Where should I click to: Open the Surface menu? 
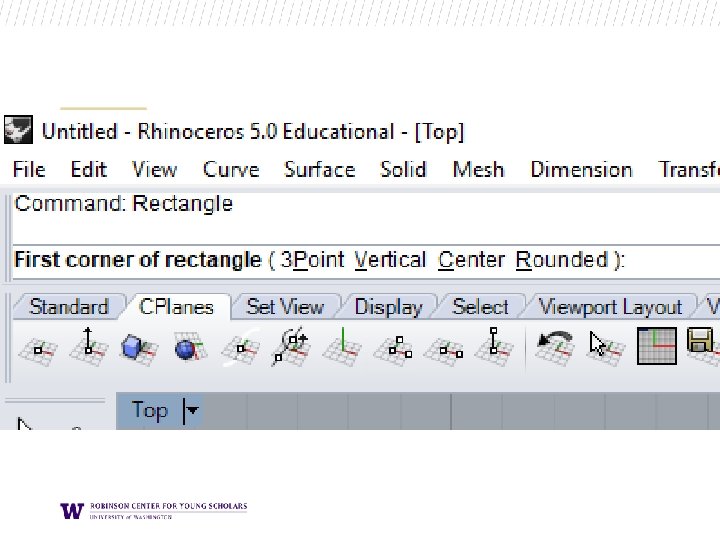320,169
